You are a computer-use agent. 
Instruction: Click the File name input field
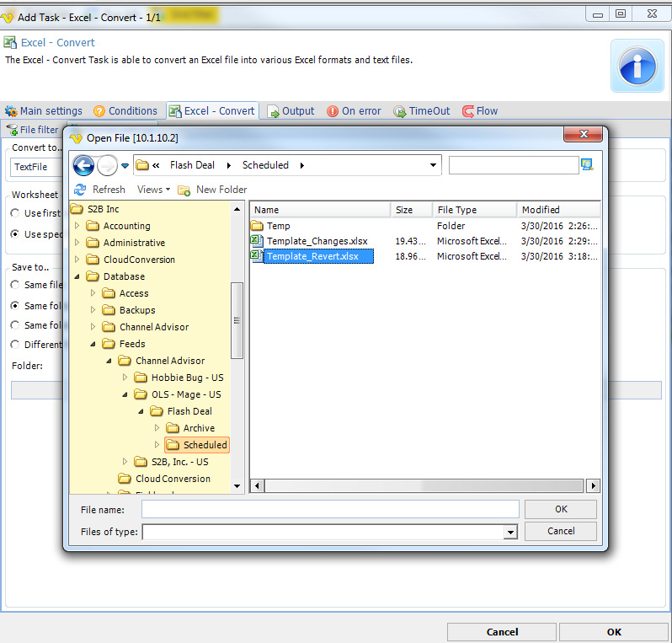(330, 509)
